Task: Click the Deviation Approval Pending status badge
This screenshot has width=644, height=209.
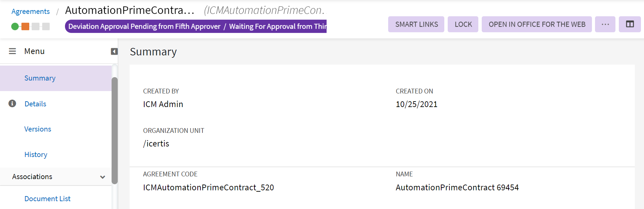Action: (196, 27)
